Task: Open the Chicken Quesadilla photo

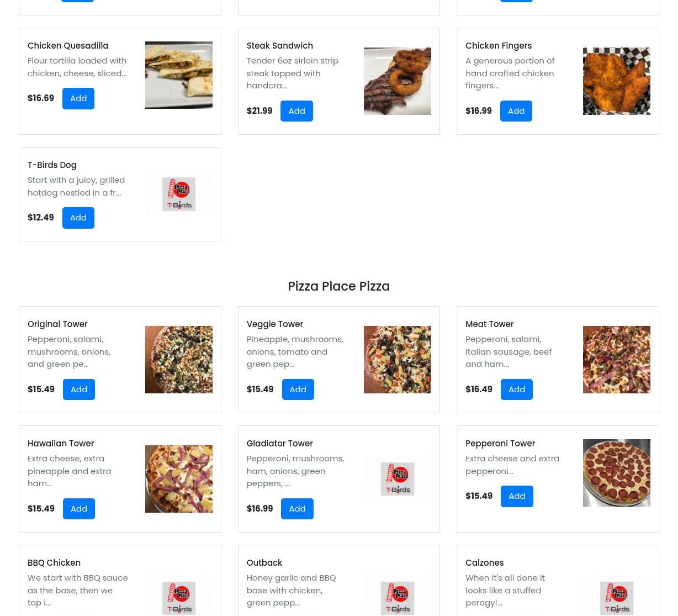Action: [x=179, y=75]
